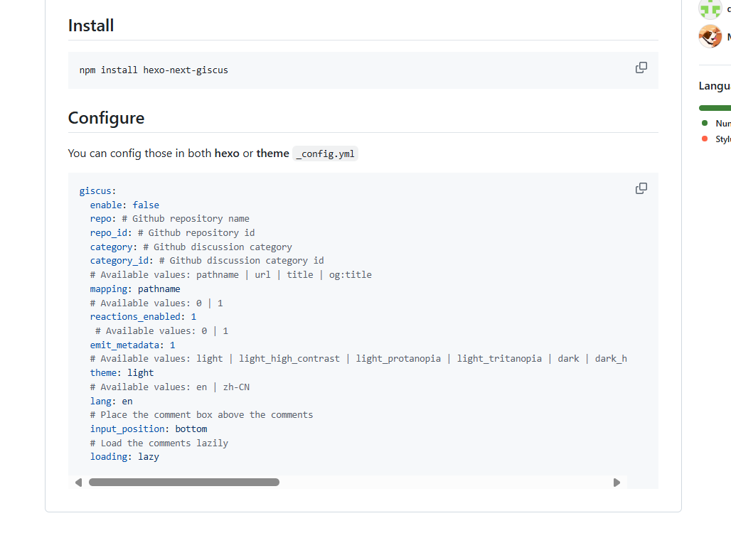The image size is (731, 560).
Task: Click the 'enable: false' line
Action: point(124,205)
